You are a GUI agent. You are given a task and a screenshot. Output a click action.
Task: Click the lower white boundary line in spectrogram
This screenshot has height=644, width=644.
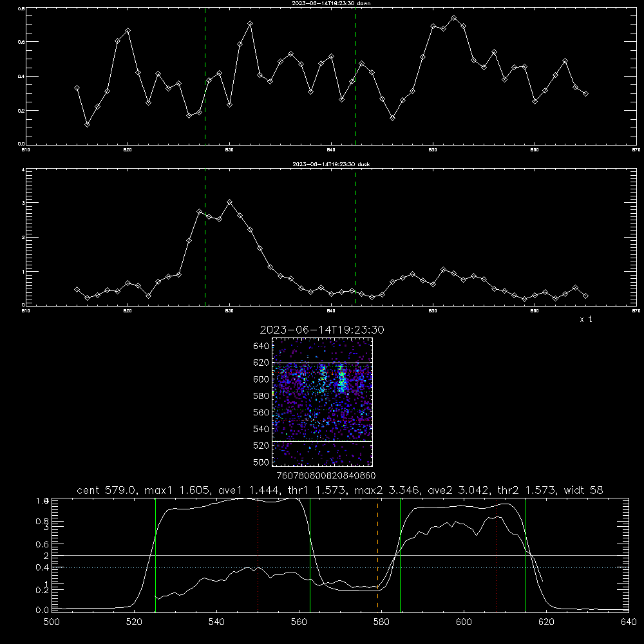click(x=323, y=441)
